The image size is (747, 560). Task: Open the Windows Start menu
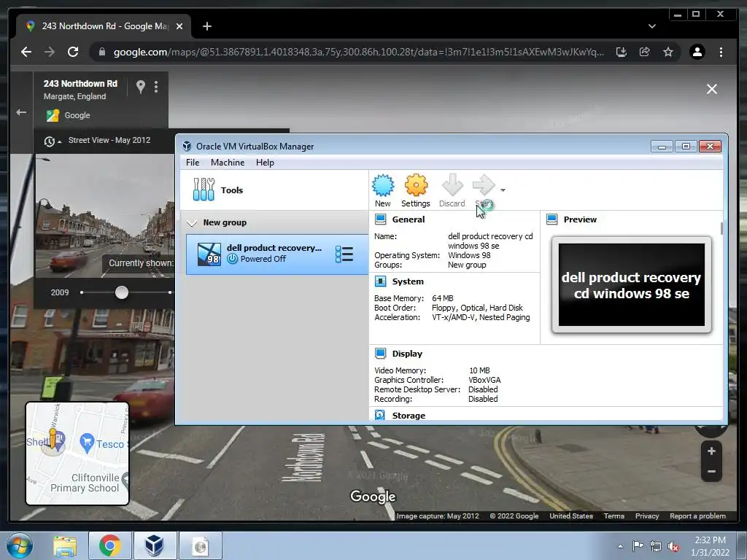click(20, 546)
